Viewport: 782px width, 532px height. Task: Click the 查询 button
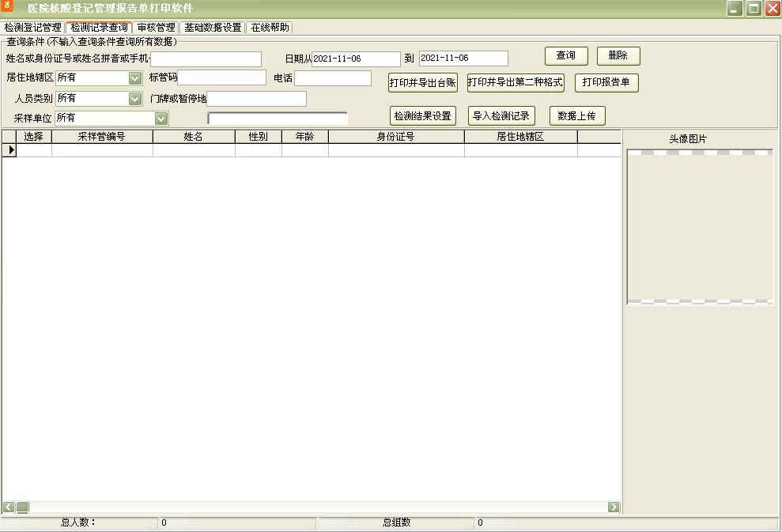point(566,55)
